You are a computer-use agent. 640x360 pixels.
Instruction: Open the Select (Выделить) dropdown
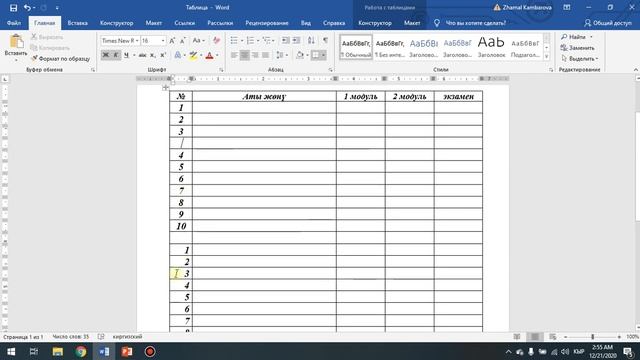[580, 59]
